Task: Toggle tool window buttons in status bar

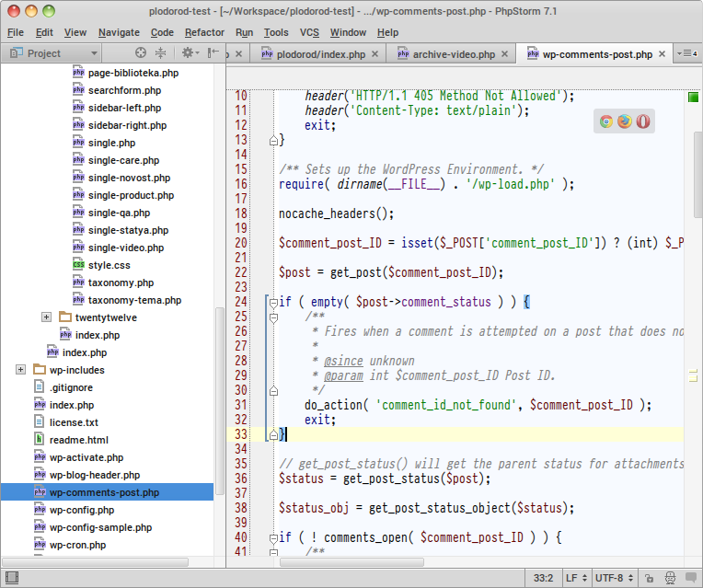Action: pyautogui.click(x=11, y=578)
